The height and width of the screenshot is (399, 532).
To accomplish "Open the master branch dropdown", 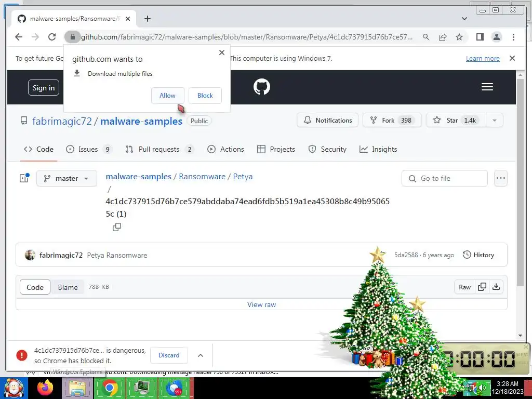I will click(66, 178).
